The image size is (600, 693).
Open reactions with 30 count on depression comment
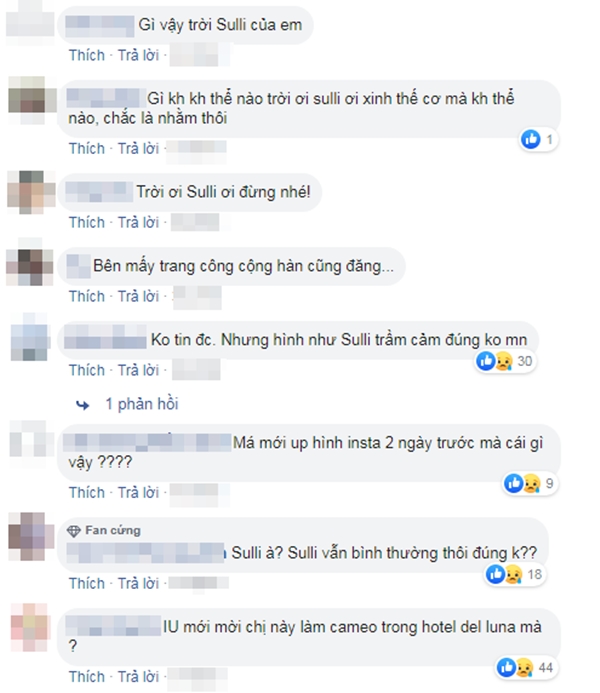[x=505, y=361]
